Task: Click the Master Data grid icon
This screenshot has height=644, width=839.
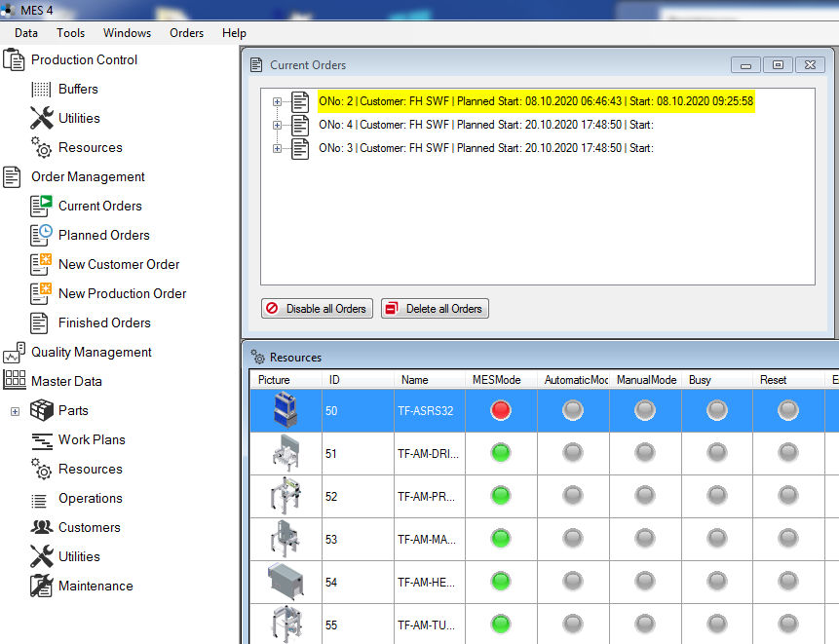Action: (15, 379)
